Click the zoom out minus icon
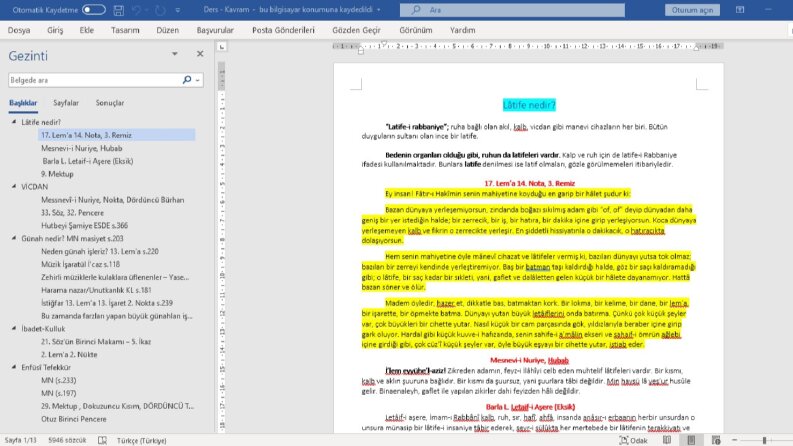The height and width of the screenshot is (446, 793). [734, 440]
